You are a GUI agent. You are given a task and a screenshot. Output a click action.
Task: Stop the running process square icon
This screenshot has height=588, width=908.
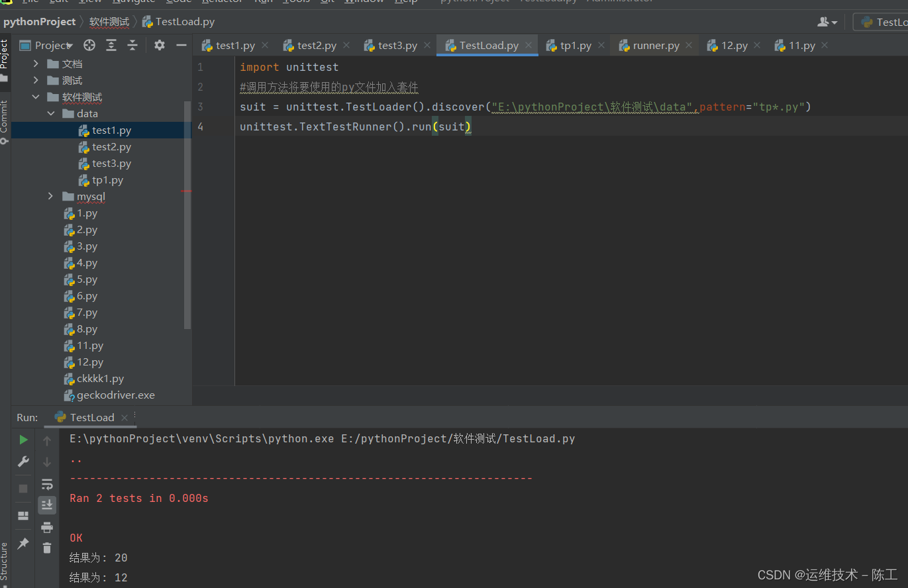(23, 489)
